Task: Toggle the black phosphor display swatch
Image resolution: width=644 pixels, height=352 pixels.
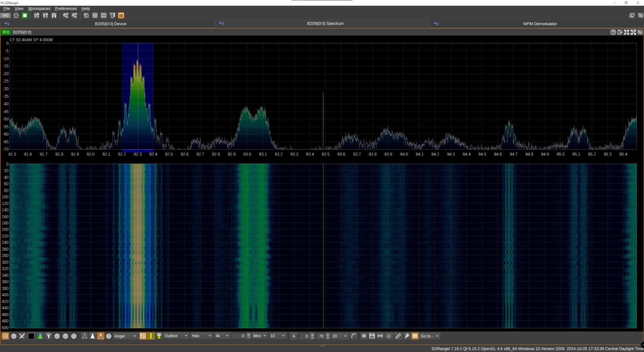Action: [31, 336]
